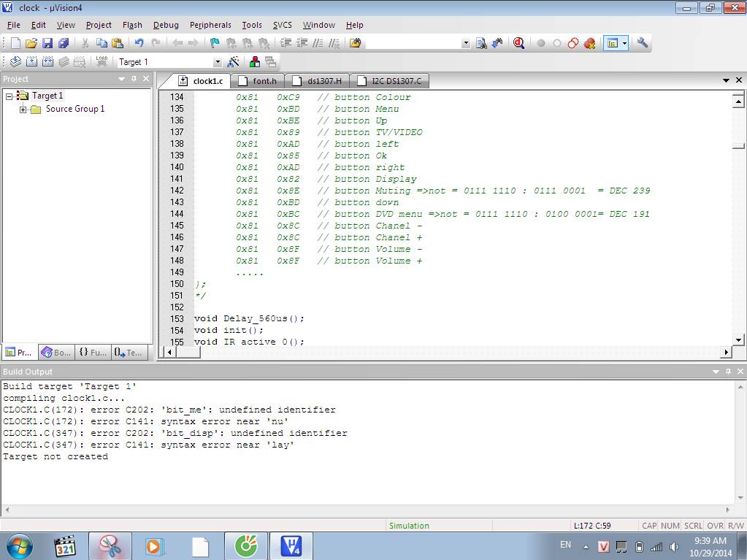The image size is (747, 560).
Task: Open the SVCS menu
Action: click(x=282, y=25)
